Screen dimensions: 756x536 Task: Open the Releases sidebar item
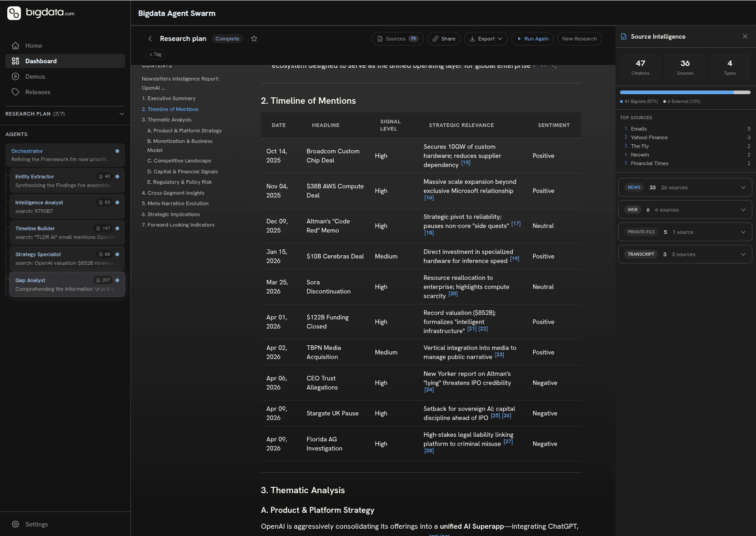click(x=65, y=92)
